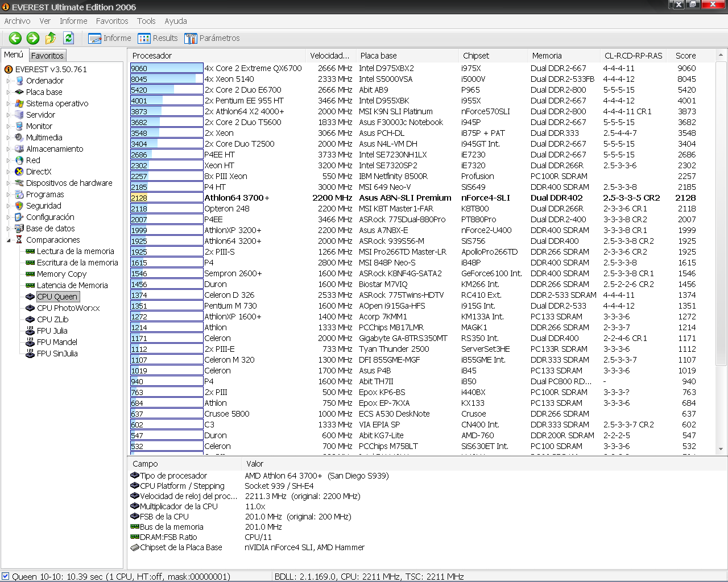Screen dimensions: 728x582
Task: Select the Ordenador computer icon
Action: tap(19, 81)
